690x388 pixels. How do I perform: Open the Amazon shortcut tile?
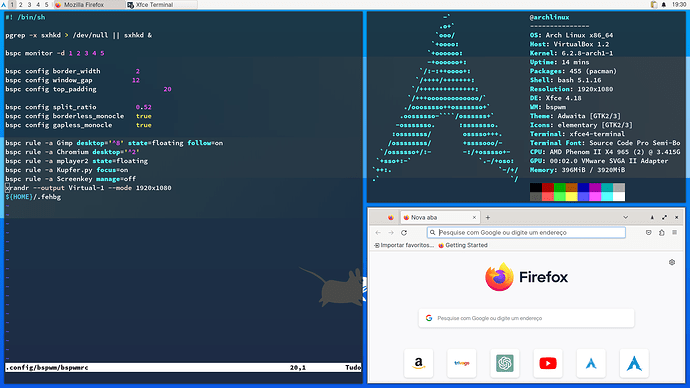pos(418,363)
